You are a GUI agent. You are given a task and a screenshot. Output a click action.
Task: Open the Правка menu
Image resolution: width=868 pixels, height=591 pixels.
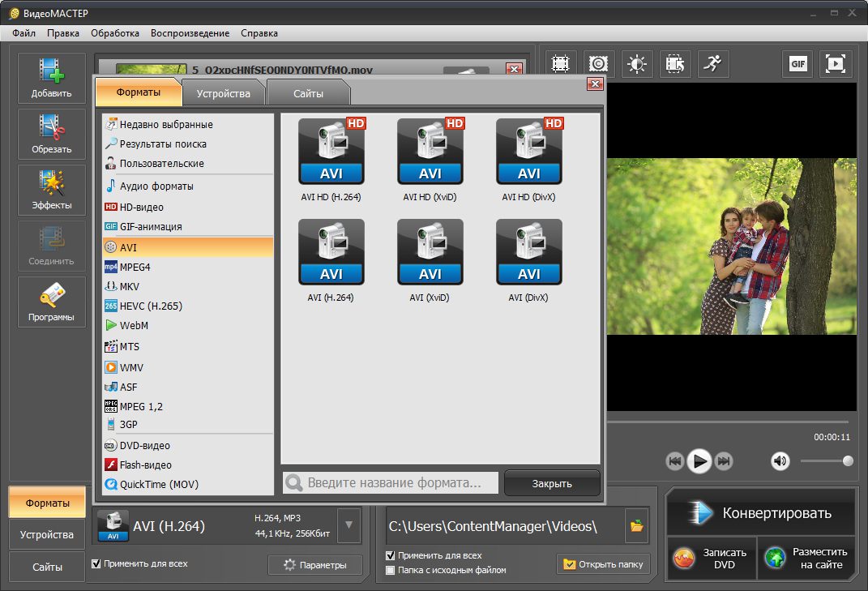click(63, 33)
